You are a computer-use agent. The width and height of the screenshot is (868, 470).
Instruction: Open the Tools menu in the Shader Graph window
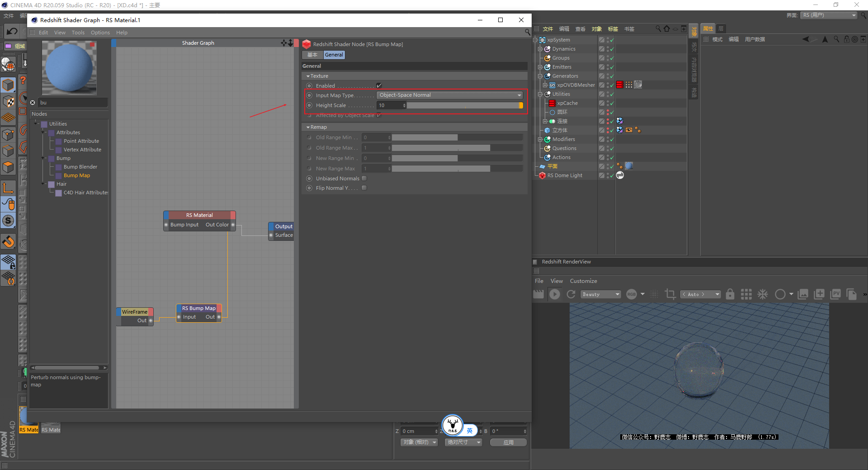78,33
